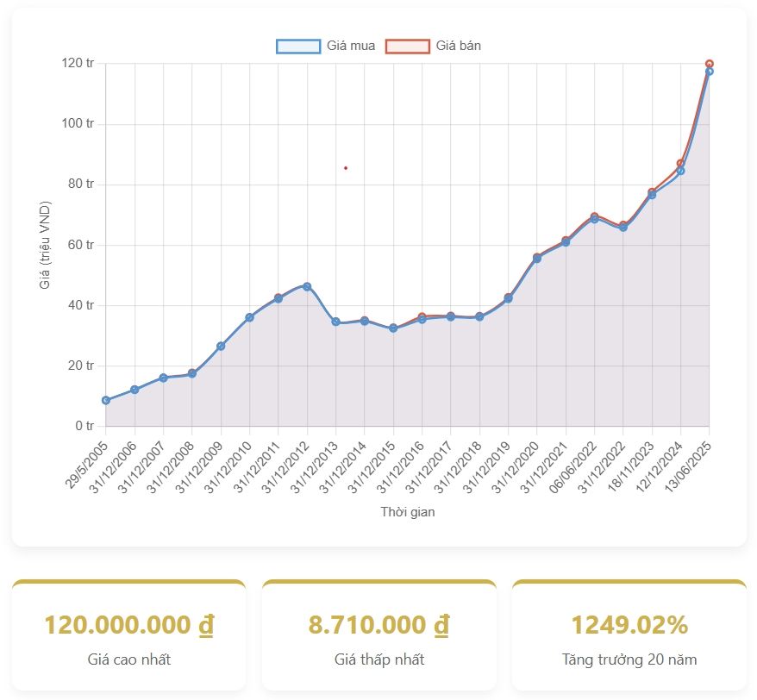Click the Giá thấp nhất card

(379, 634)
